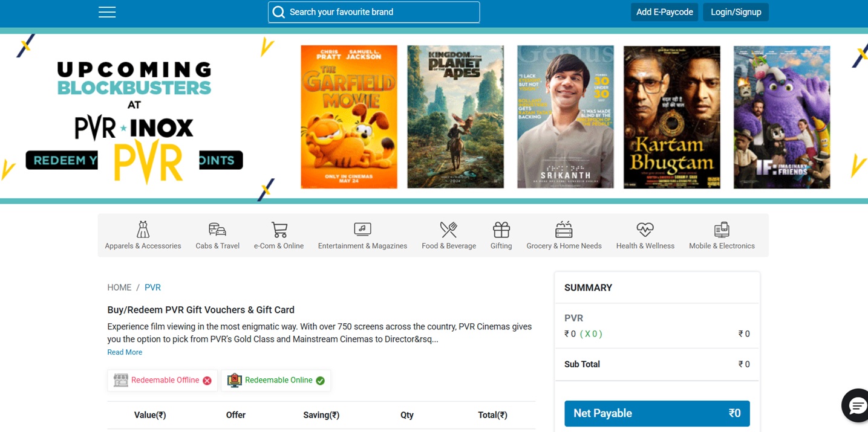868x432 pixels.
Task: Select the Mobile & Electronics devices icon
Action: [722, 230]
